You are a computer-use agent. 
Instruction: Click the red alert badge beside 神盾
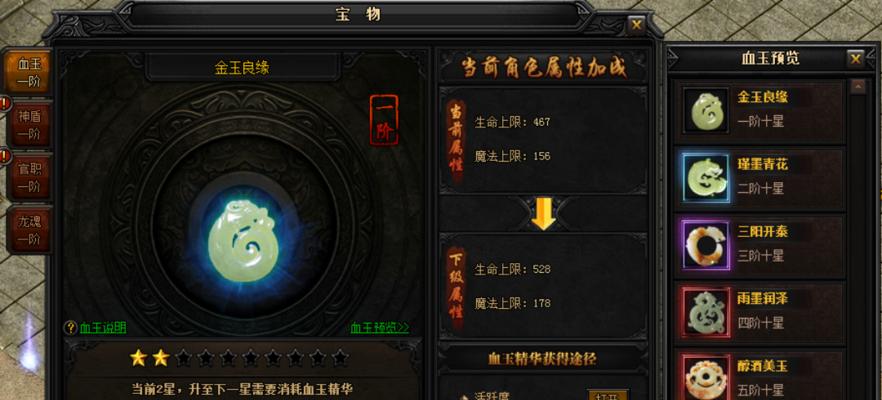coord(4,104)
